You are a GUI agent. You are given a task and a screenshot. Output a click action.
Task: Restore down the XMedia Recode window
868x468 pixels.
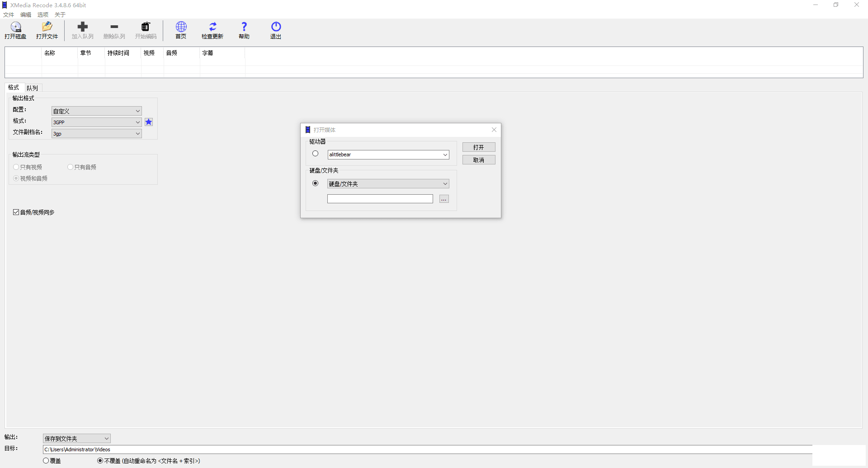click(836, 5)
